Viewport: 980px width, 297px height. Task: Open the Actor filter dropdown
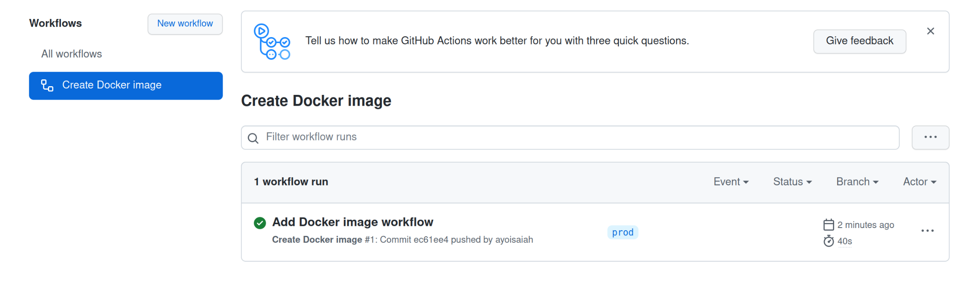click(x=919, y=182)
